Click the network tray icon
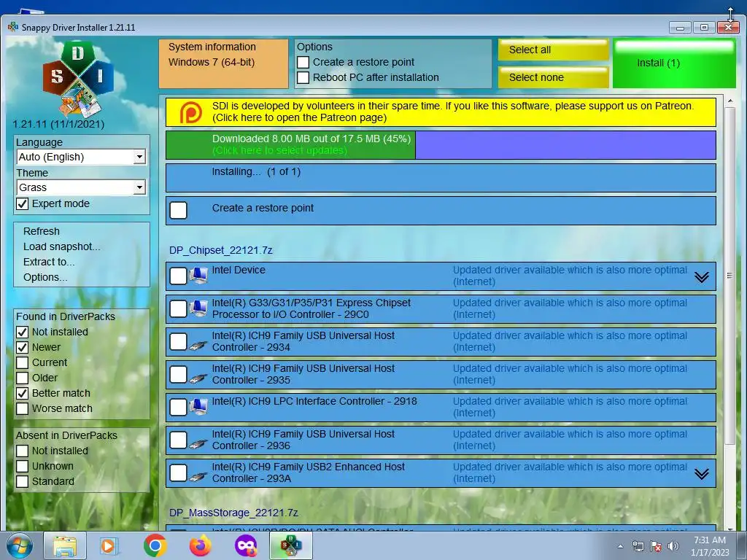Screen dimensions: 747x560 638,546
